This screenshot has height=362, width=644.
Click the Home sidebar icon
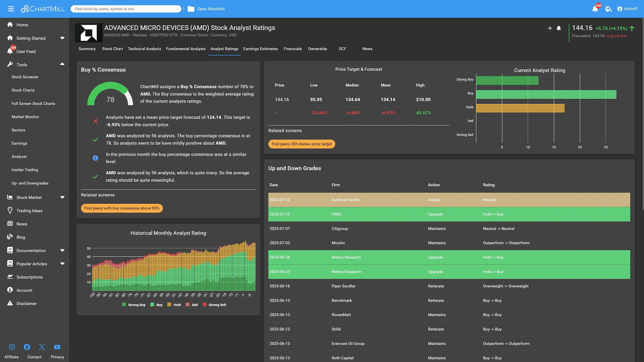10,25
